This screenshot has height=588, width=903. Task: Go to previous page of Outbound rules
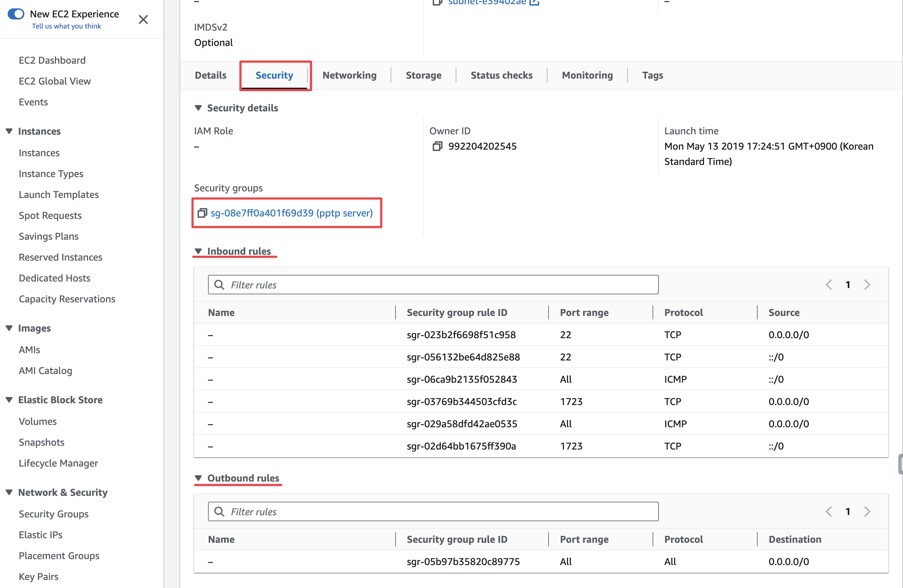829,511
